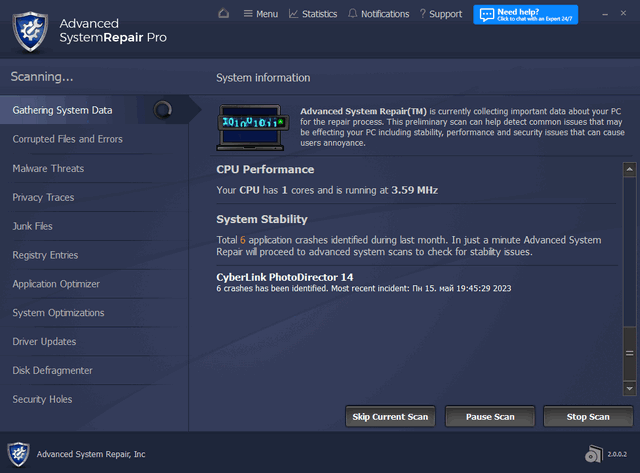
Task: Select Driver Updates step
Action: pos(44,342)
